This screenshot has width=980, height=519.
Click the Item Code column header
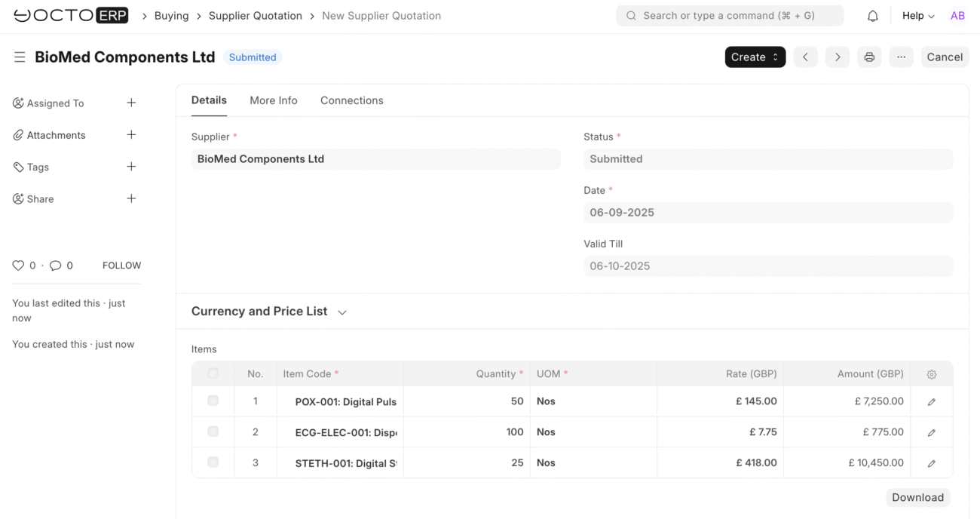click(x=340, y=374)
